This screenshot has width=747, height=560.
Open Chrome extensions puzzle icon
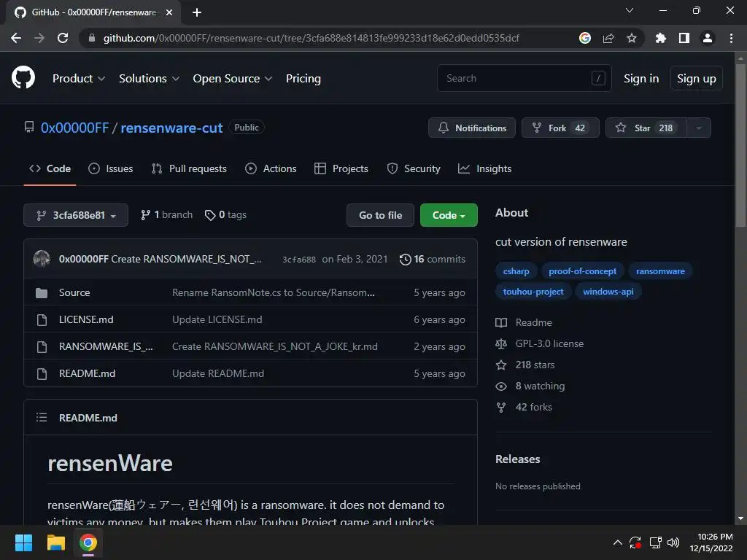tap(661, 38)
